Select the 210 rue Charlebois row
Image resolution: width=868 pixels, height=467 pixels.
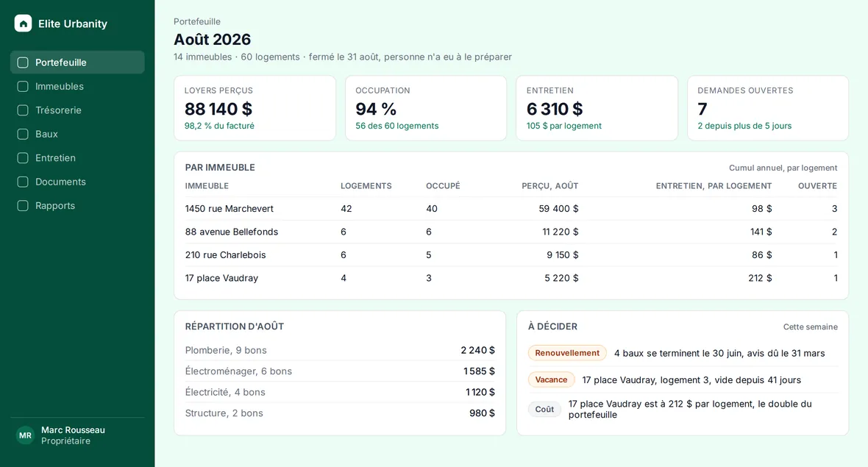pyautogui.click(x=511, y=255)
